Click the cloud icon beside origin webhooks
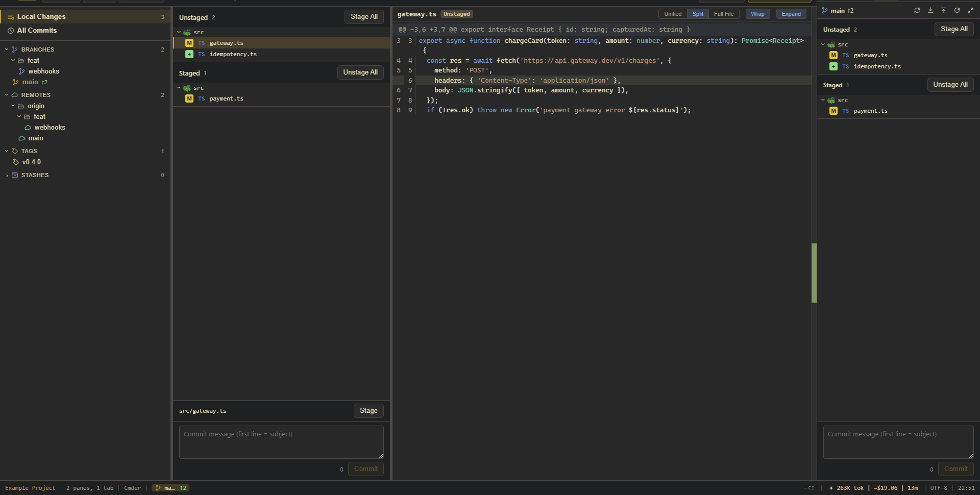 pos(28,128)
